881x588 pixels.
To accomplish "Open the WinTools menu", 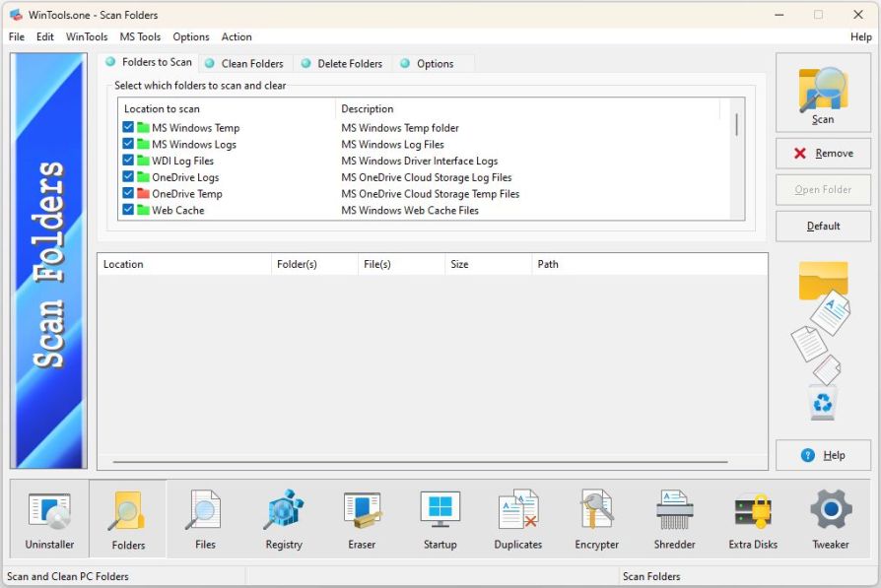I will click(x=87, y=36).
